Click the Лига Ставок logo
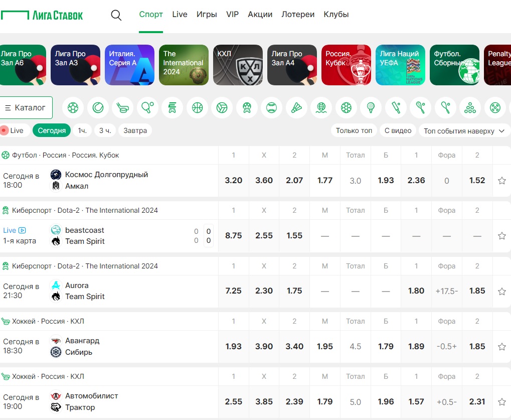This screenshot has height=420, width=511. coord(42,15)
